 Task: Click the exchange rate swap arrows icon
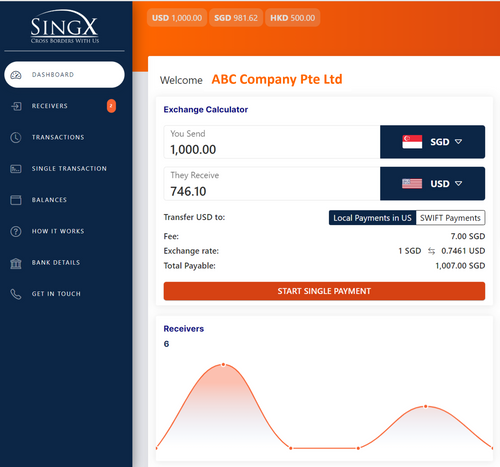431,251
